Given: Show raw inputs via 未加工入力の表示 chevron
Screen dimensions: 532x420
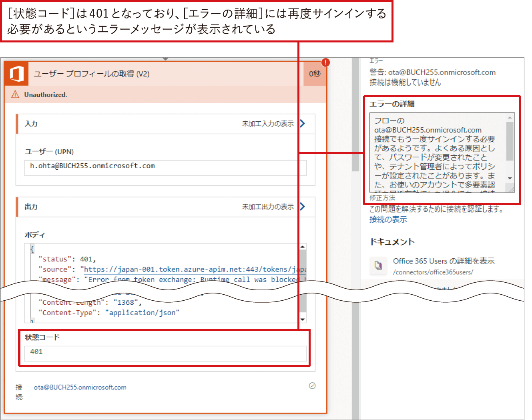Looking at the screenshot, I should click(302, 123).
